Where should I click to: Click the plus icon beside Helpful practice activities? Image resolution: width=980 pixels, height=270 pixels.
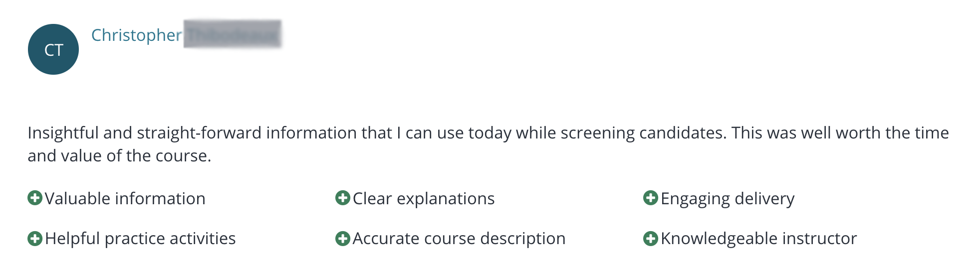coord(35,239)
